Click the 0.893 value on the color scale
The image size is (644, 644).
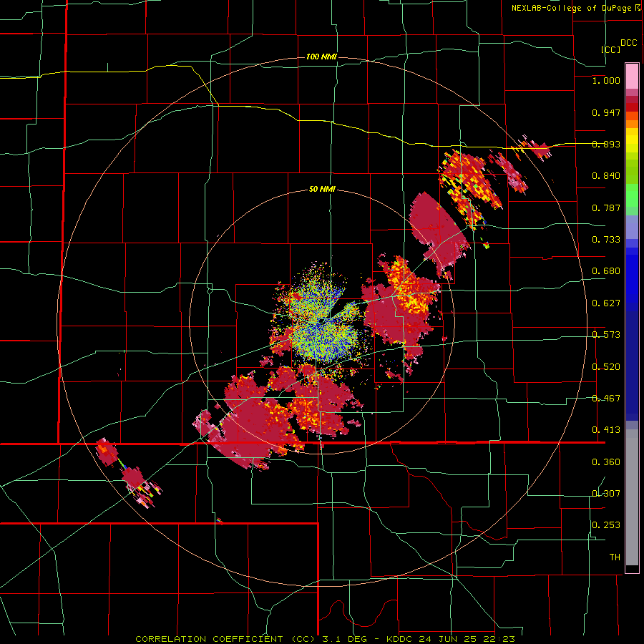click(x=606, y=144)
